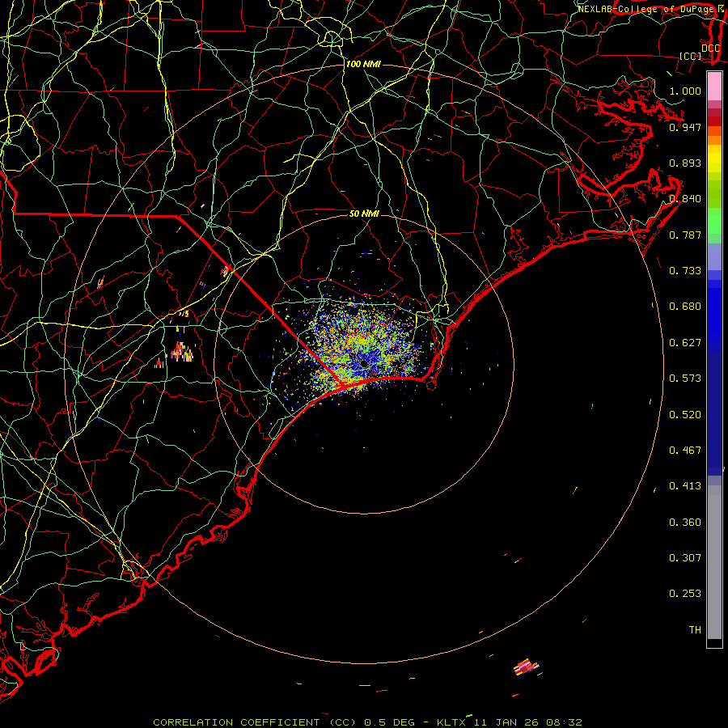Click the 11 JAN 26 date text
Screen dimensions: 728x728
point(506,722)
